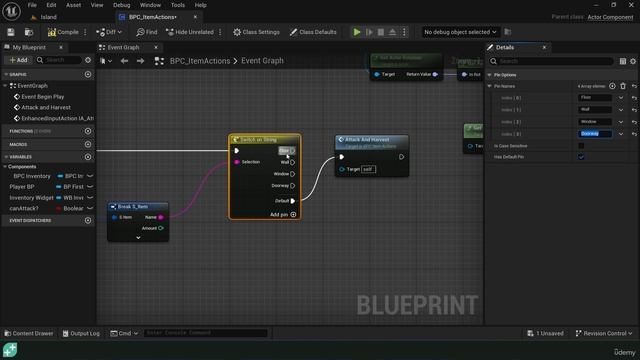640x360 pixels.
Task: Add new macro with plus icon
Action: click(x=88, y=144)
